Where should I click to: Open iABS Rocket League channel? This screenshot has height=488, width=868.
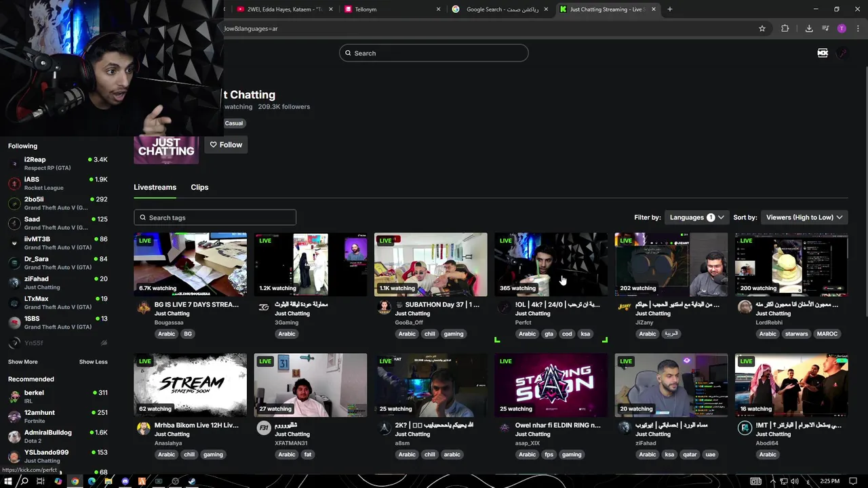57,184
